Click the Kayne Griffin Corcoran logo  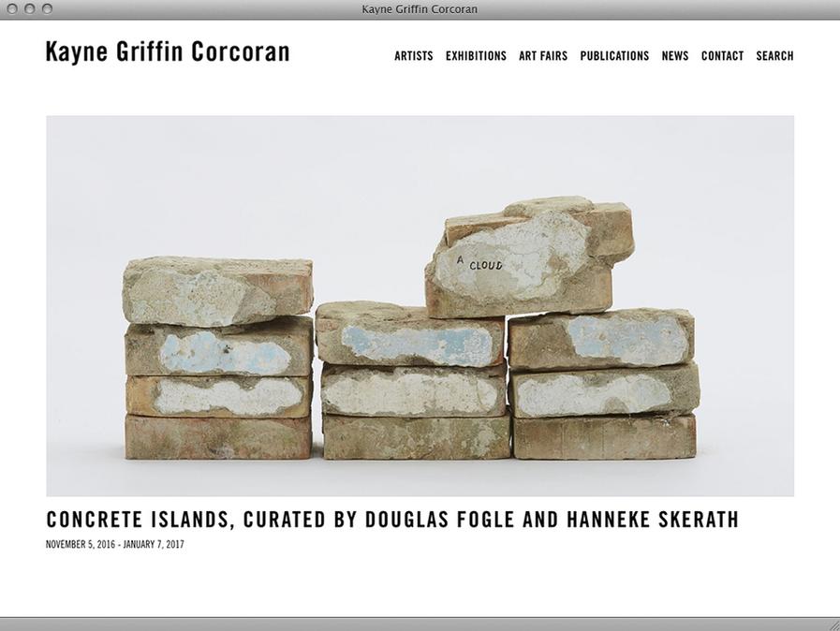point(168,51)
